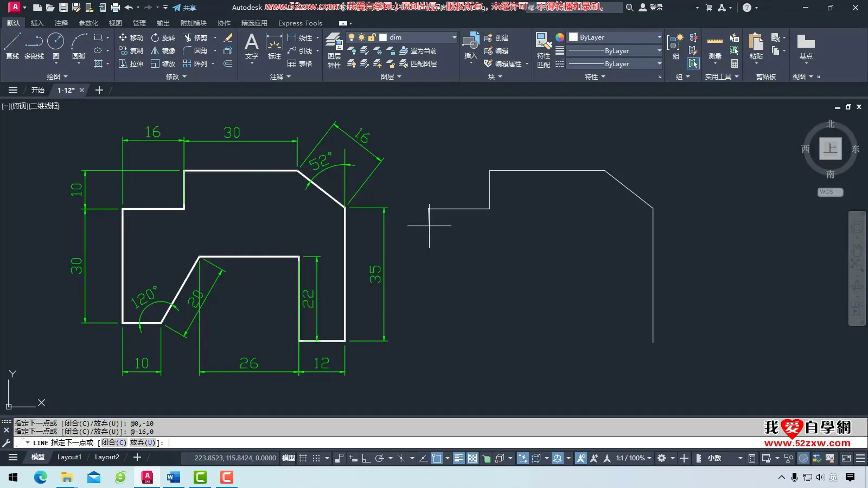Open the 图层特性 (Layer Properties) panel
868x488 pixels.
coord(334,50)
